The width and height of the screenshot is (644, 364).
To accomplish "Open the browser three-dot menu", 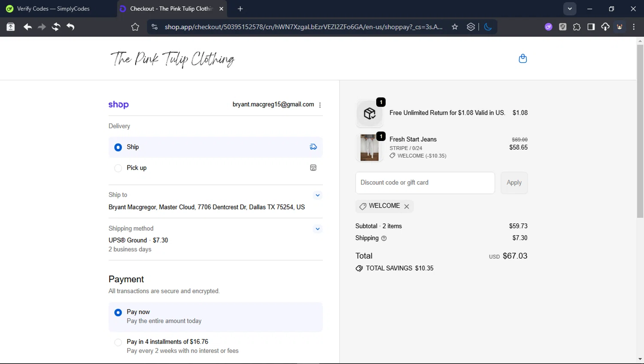I will (634, 27).
